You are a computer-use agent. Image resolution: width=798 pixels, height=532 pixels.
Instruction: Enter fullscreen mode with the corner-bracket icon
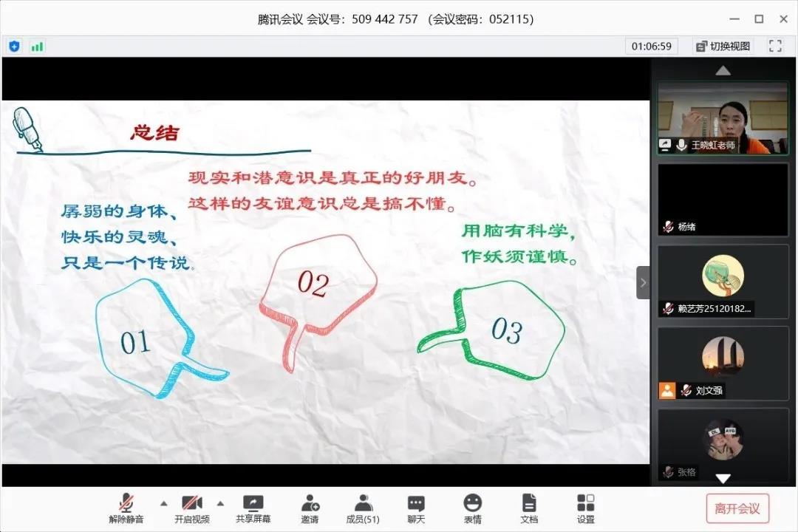click(x=775, y=46)
